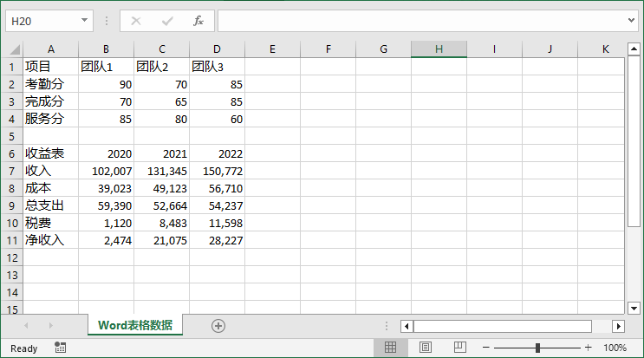644x358 pixels.
Task: Click inside the formula bar input
Action: click(x=422, y=21)
